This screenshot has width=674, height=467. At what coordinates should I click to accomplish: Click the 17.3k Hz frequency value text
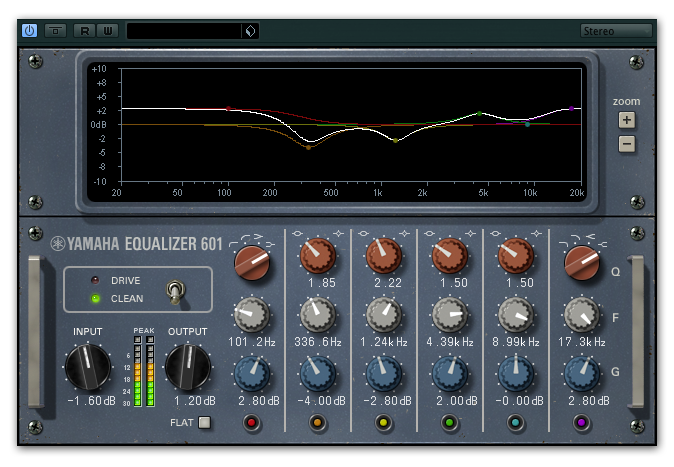click(x=582, y=342)
